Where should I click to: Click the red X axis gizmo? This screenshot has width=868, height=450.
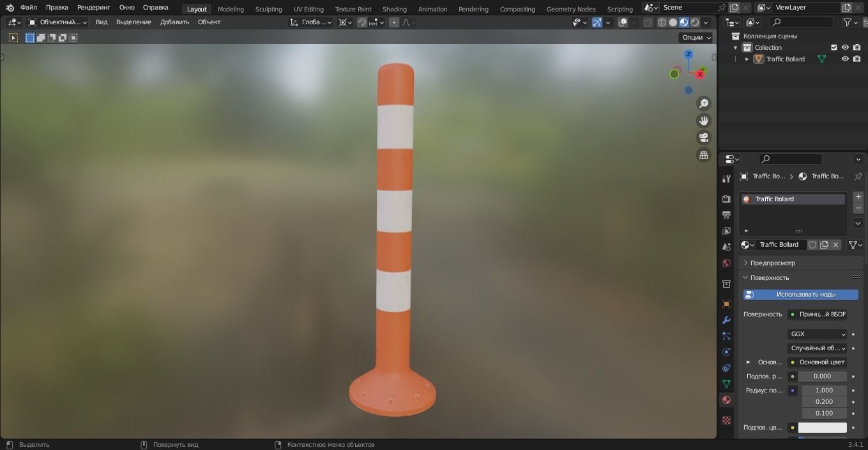[700, 75]
